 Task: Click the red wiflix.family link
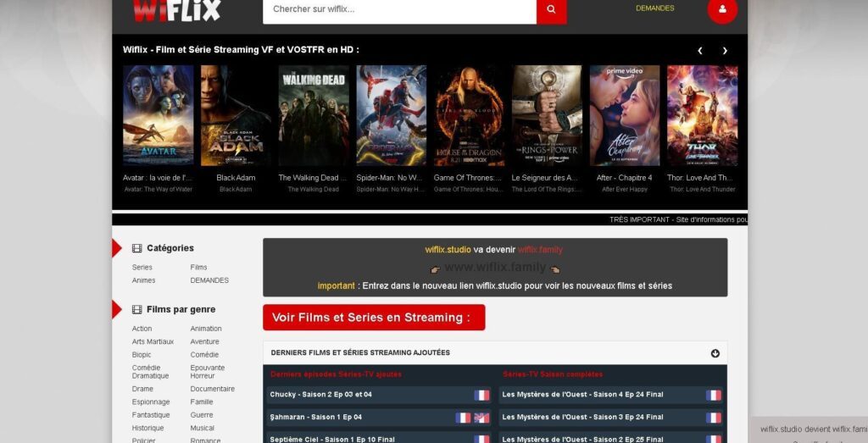540,250
